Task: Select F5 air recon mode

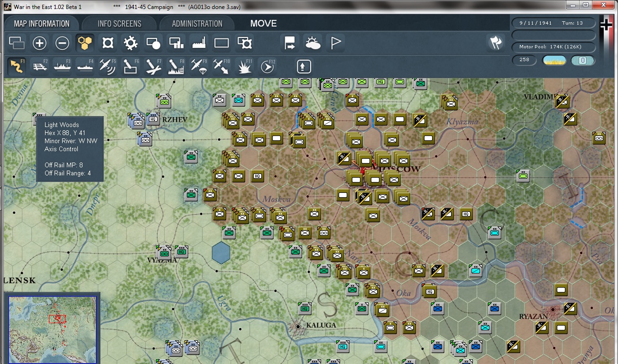Action: coord(108,66)
